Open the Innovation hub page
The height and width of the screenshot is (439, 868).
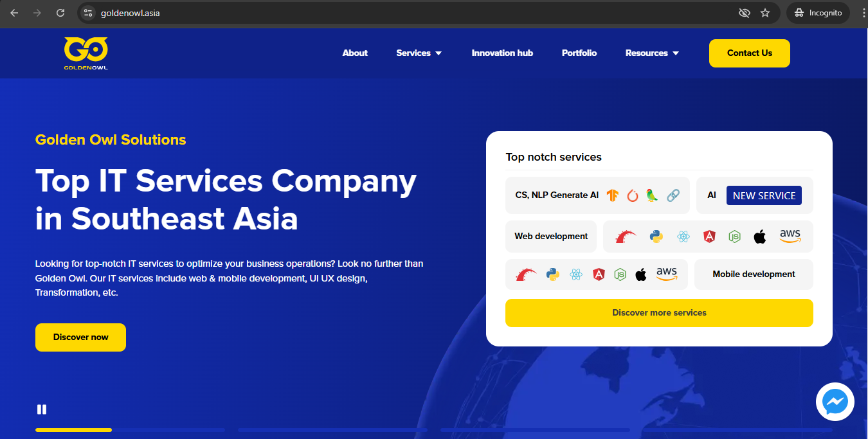(502, 53)
